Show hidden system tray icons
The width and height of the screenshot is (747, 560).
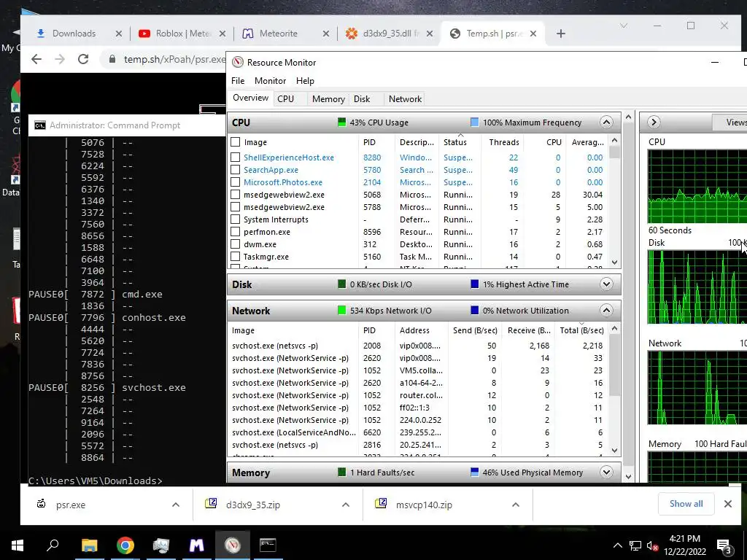coord(617,545)
